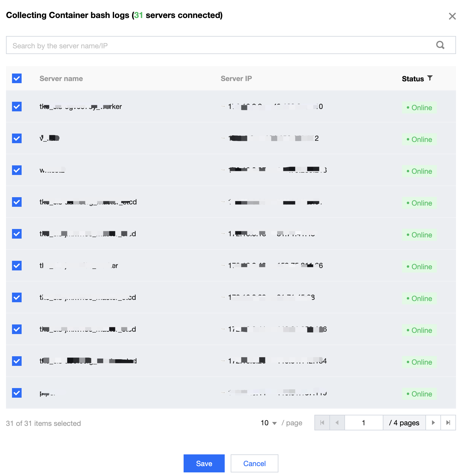Uncheck the fifth server row checkbox
462x476 pixels.
click(17, 234)
